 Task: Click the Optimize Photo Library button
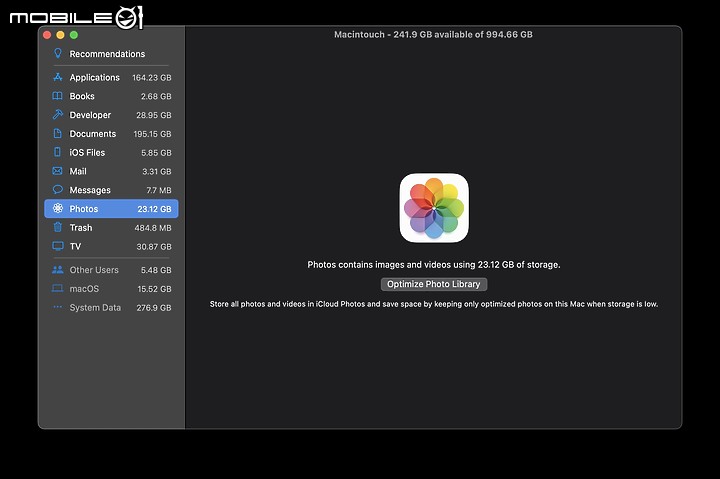tap(434, 284)
